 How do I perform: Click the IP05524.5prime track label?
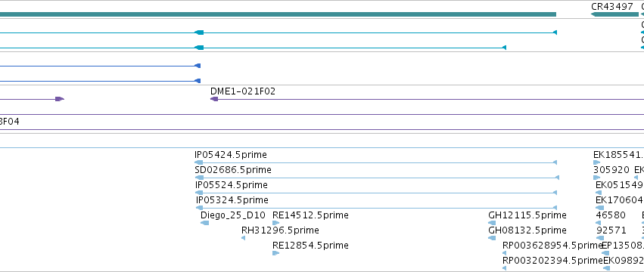coord(232,185)
